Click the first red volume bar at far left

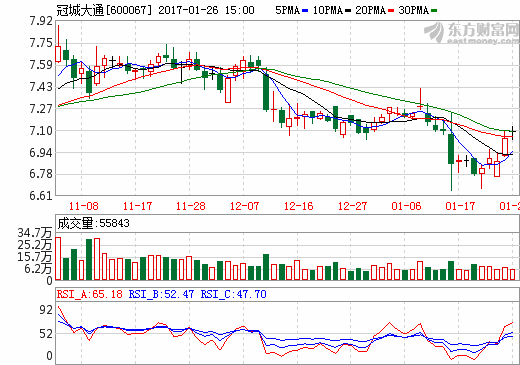tap(58, 258)
